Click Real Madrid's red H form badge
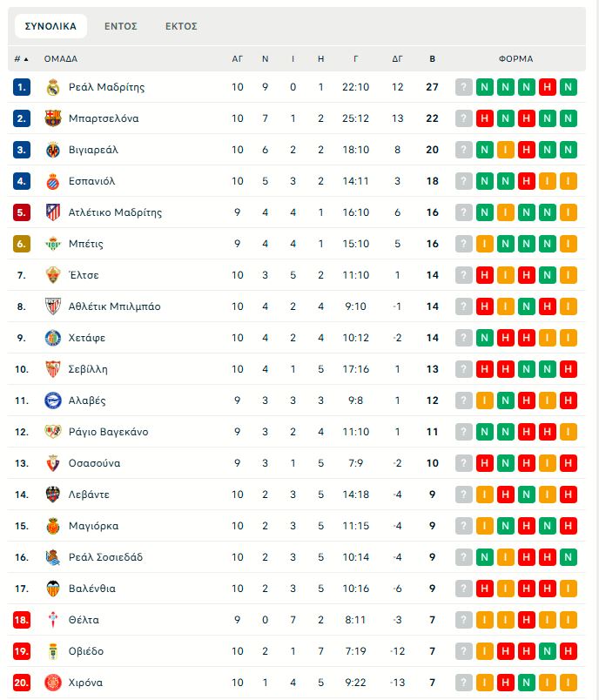 coord(548,87)
